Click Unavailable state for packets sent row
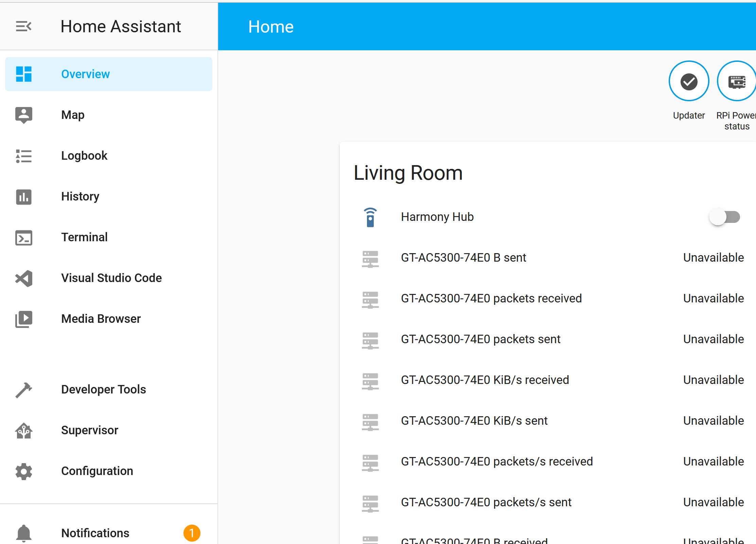This screenshot has height=544, width=756. (x=714, y=339)
